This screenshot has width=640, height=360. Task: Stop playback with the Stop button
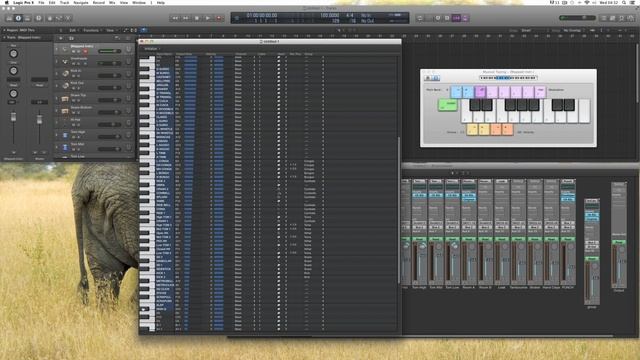197,18
